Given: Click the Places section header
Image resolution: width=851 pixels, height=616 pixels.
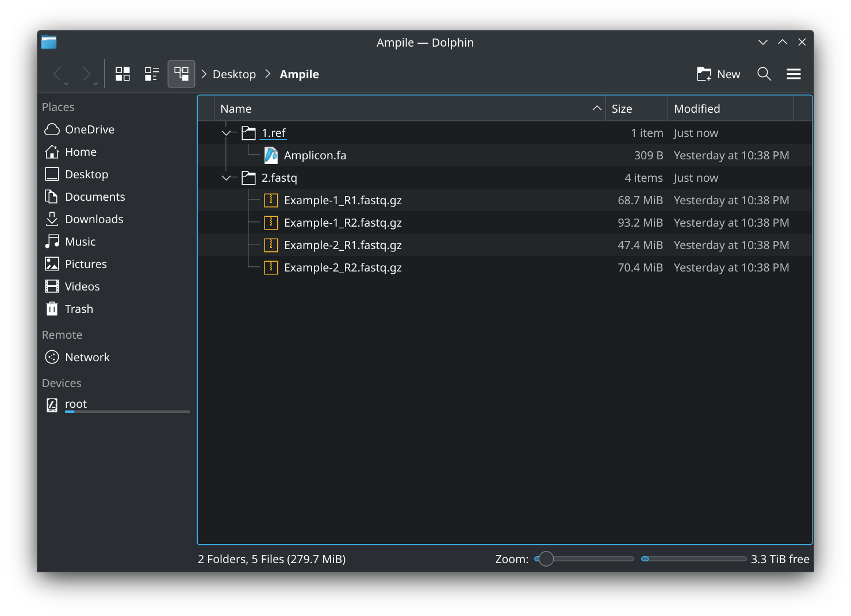Looking at the screenshot, I should point(58,107).
